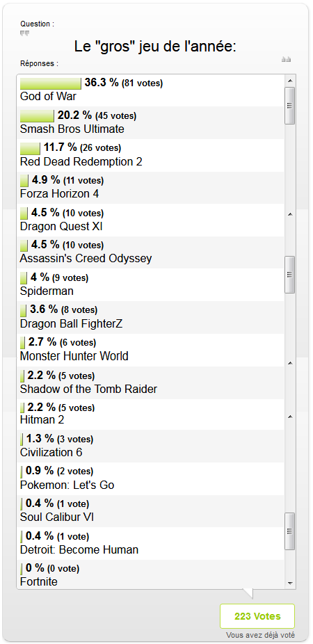Click the Dragon Quest XI entry

(x=150, y=220)
